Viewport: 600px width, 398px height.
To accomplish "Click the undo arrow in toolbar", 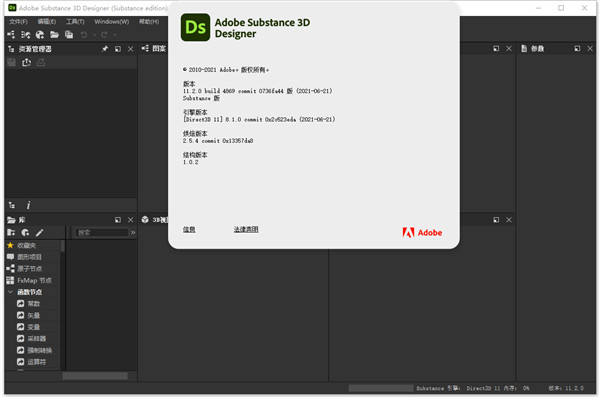I will [84, 35].
